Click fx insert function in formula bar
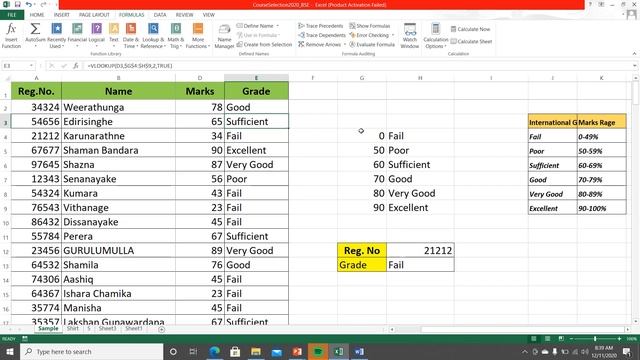This screenshot has height=360, width=640. click(x=76, y=66)
